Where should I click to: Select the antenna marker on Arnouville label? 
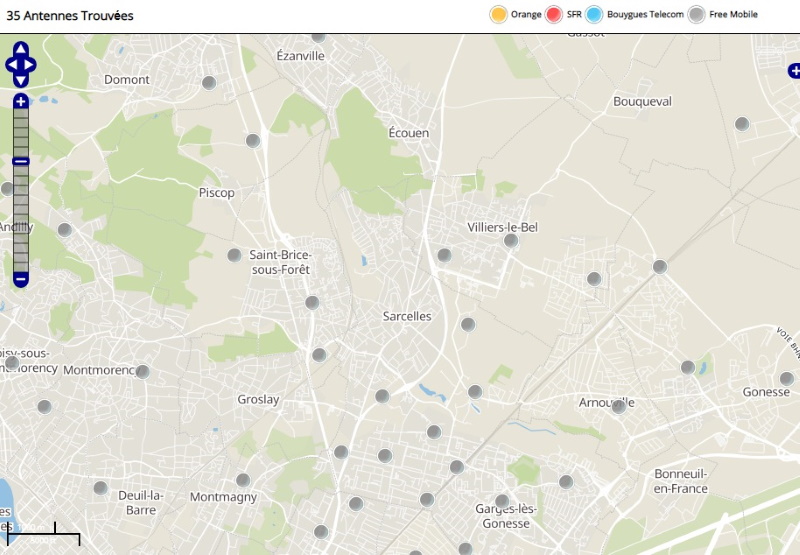point(619,405)
